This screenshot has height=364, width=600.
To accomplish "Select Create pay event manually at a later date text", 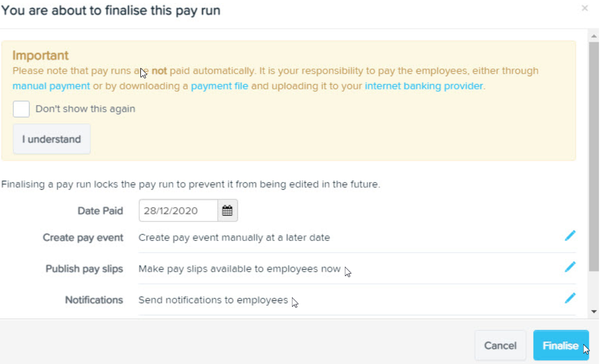I will pos(234,238).
